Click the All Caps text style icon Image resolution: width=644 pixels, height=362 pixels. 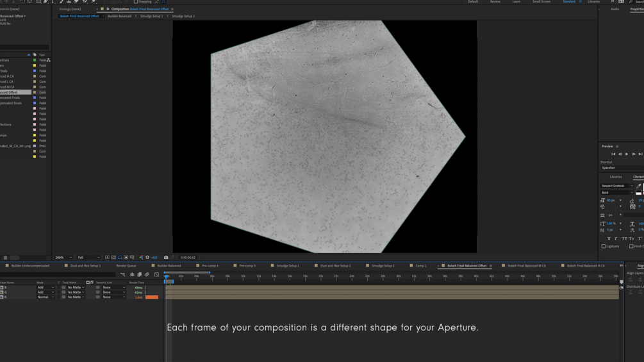(624, 238)
